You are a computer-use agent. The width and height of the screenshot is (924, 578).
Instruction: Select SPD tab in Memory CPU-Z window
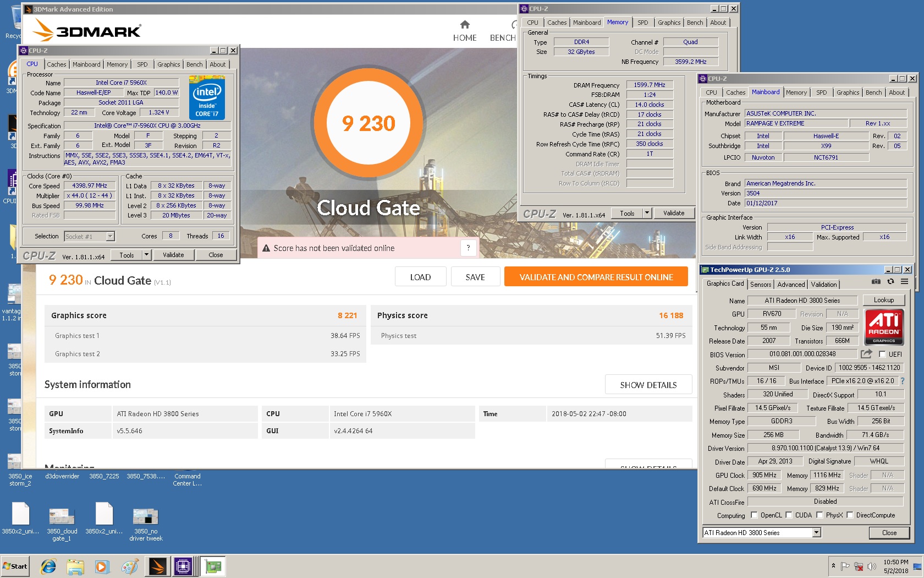[x=643, y=23]
